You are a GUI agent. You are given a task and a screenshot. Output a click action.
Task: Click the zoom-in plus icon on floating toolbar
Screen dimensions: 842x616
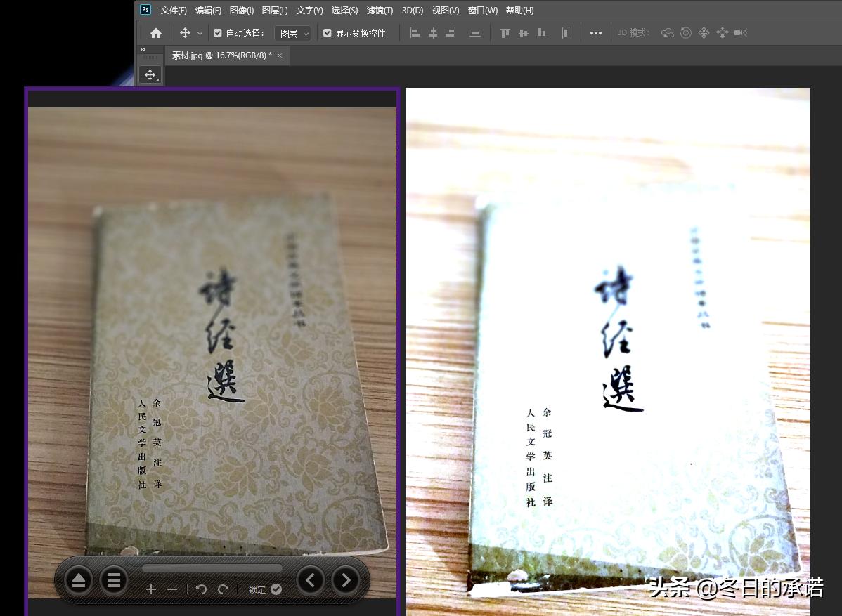pyautogui.click(x=151, y=589)
